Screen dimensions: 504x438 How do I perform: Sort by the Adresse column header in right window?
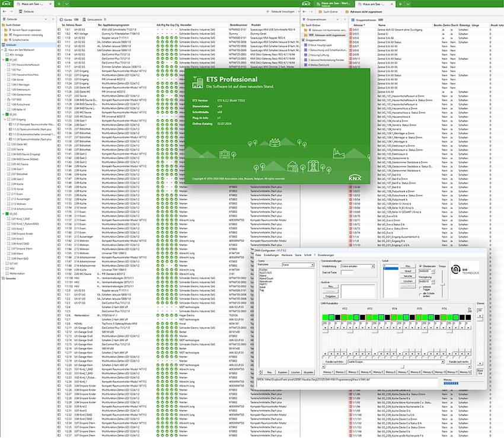tap(359, 25)
